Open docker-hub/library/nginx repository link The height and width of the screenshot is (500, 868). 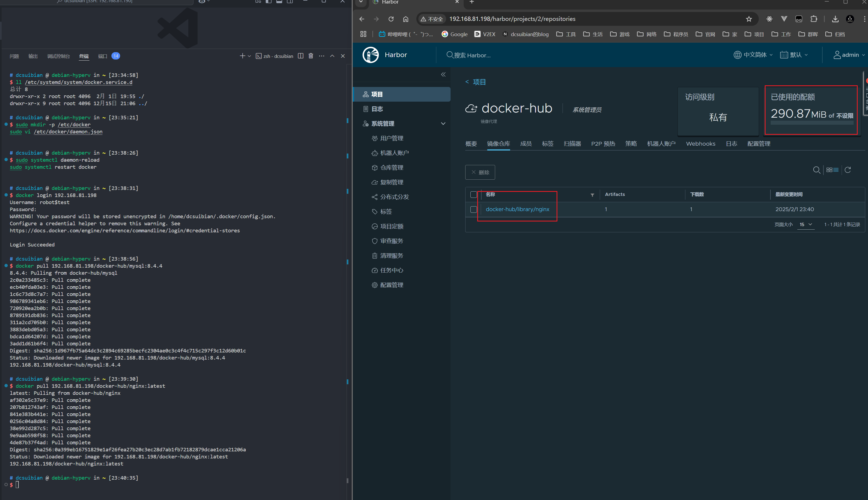517,210
